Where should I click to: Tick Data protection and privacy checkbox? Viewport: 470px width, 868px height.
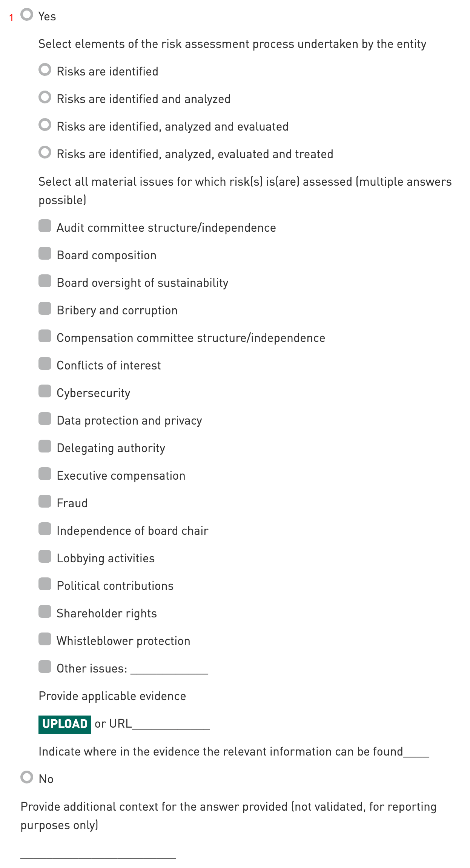tap(45, 419)
